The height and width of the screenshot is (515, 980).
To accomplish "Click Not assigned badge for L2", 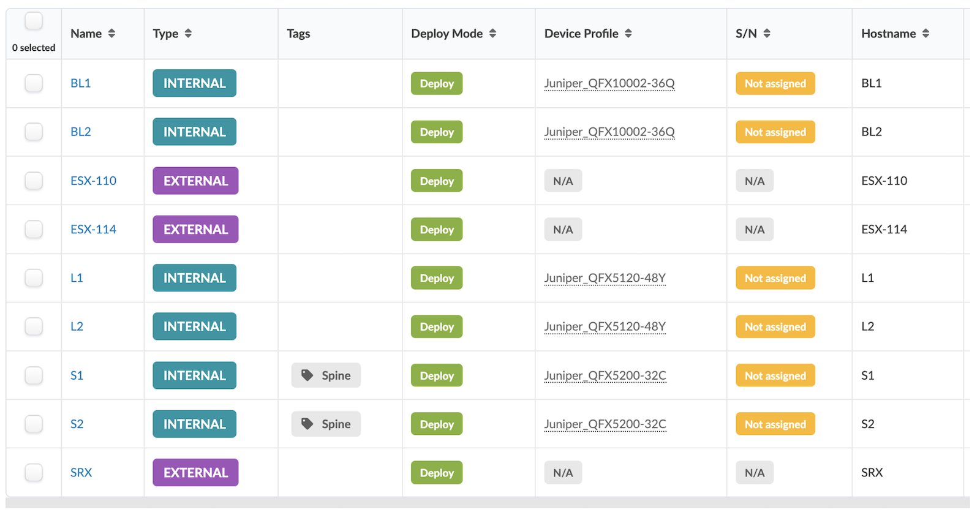I will 775,326.
